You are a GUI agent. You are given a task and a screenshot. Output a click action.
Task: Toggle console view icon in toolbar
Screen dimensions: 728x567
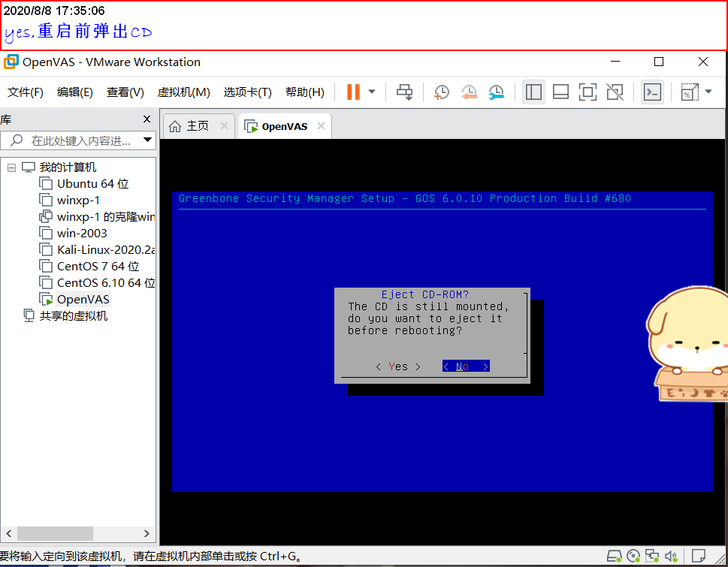click(x=652, y=92)
